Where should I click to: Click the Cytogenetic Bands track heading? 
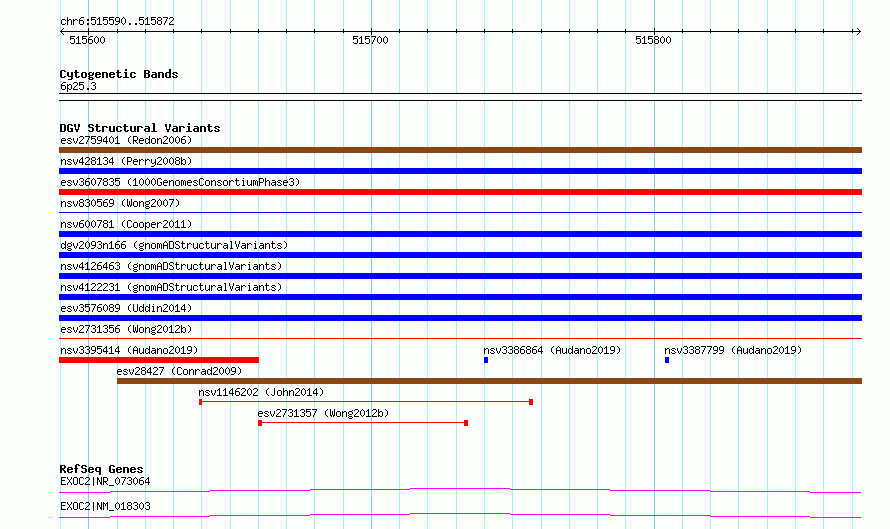[119, 74]
